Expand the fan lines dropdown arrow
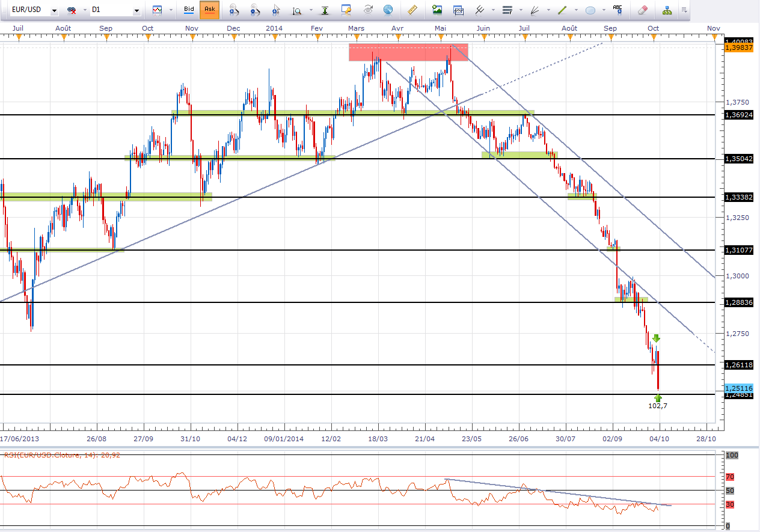760x532 pixels. [548, 10]
